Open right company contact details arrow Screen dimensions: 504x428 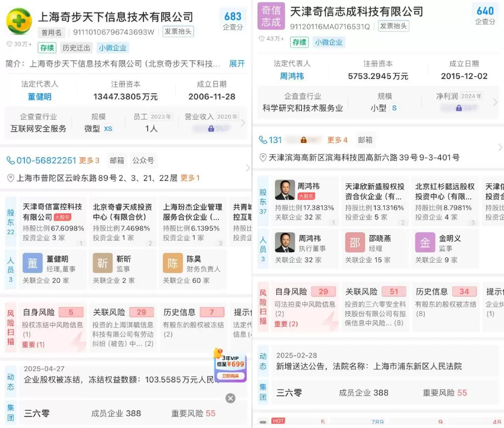click(x=500, y=147)
